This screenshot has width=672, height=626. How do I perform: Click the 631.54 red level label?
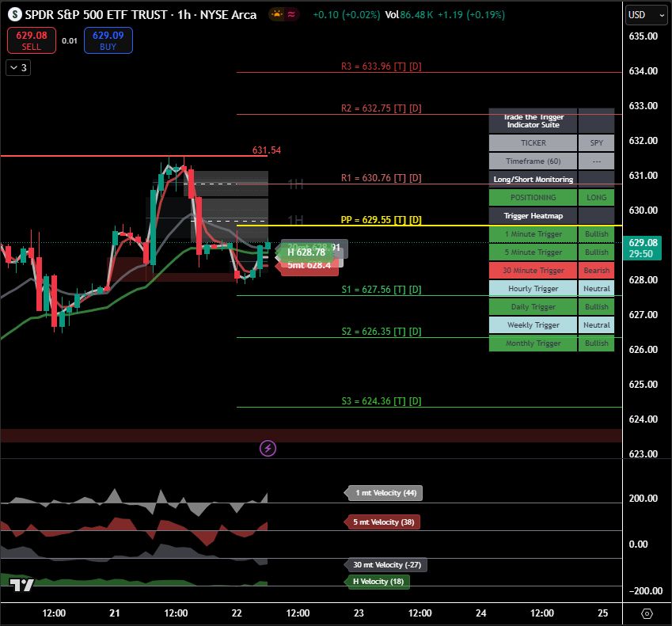click(267, 150)
